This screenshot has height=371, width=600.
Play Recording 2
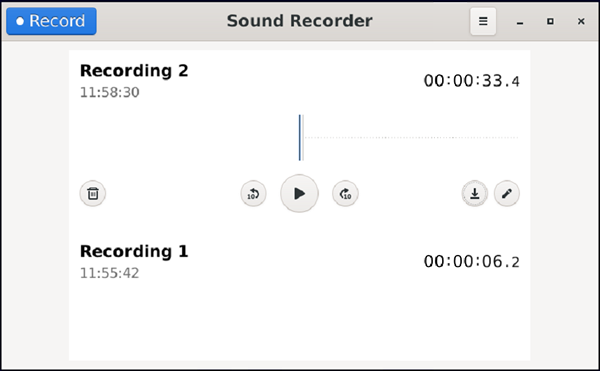[x=299, y=194]
